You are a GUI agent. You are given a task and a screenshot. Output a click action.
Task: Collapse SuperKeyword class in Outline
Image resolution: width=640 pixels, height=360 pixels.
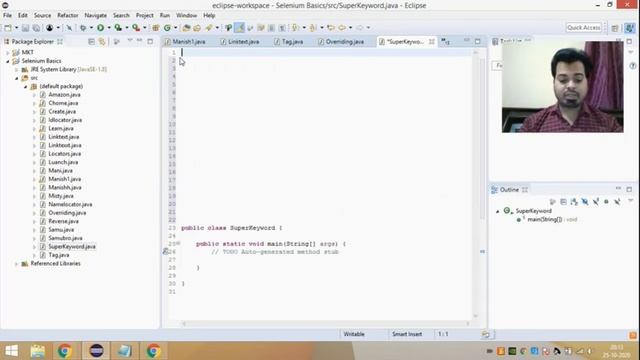coord(498,211)
